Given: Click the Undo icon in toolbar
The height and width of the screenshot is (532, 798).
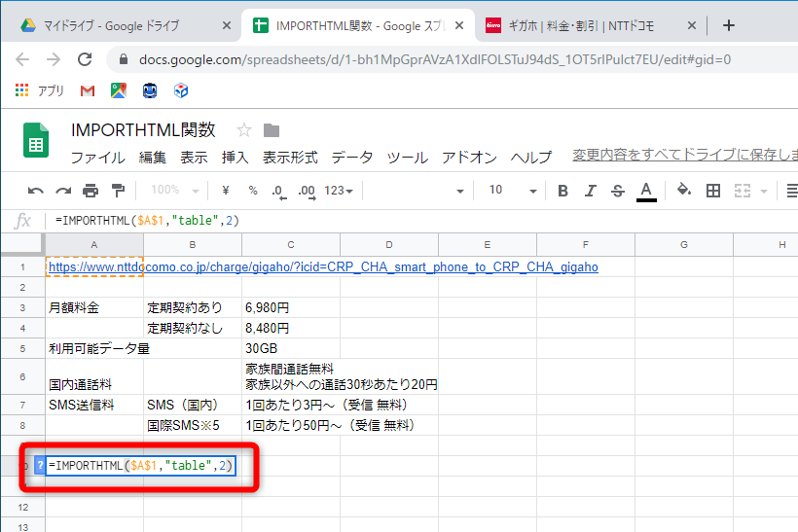Looking at the screenshot, I should [x=35, y=191].
